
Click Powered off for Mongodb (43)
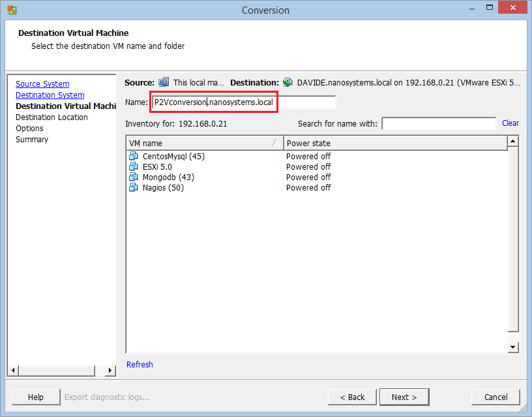click(308, 178)
